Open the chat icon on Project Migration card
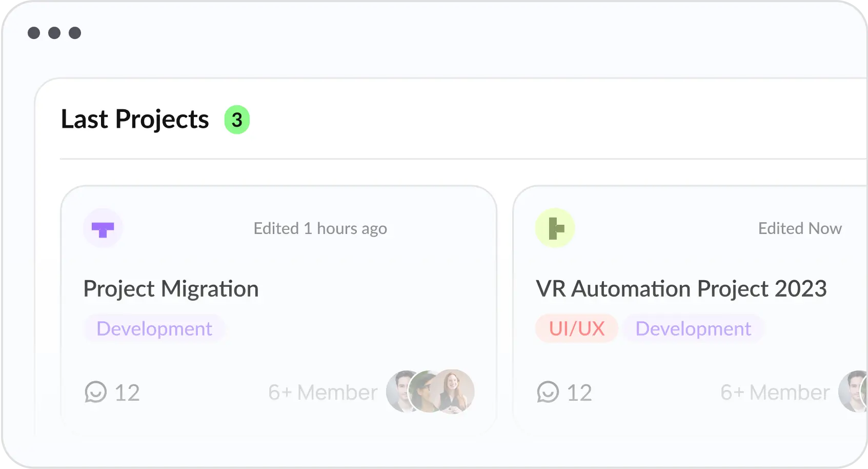This screenshot has width=868, height=469. tap(95, 392)
